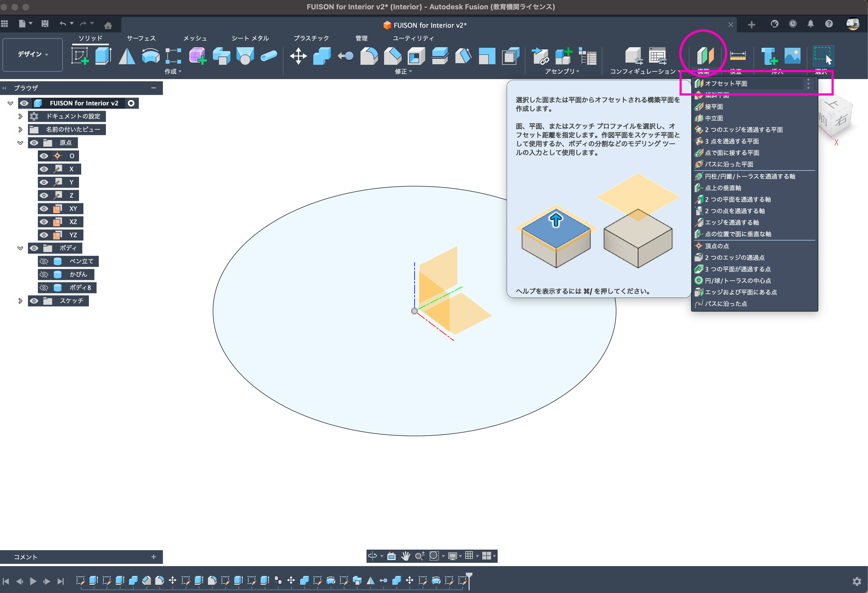Screen dimensions: 868x593
Task: Click the Insert image icon
Action: coord(792,56)
